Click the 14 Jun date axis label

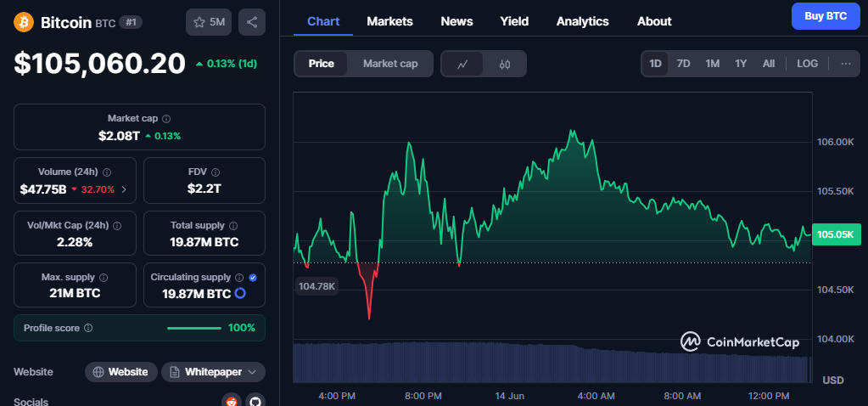509,396
